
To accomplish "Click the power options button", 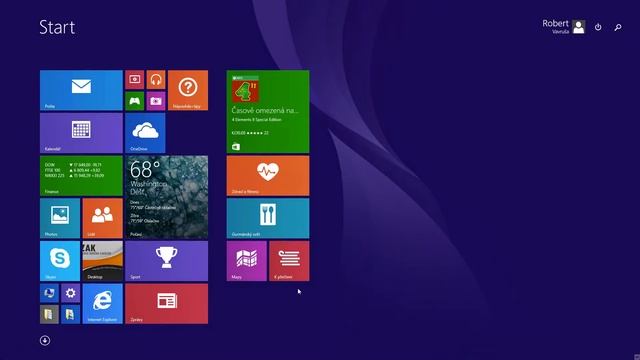I will click(598, 27).
